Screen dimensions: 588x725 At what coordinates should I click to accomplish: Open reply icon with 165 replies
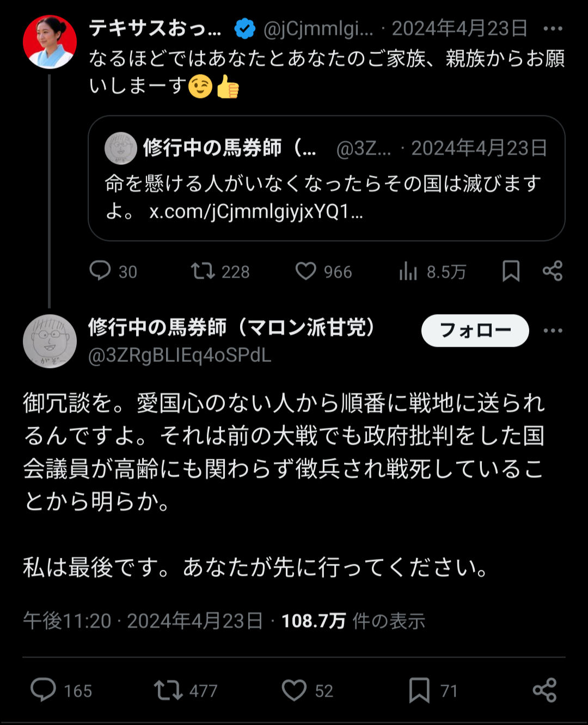point(44,690)
